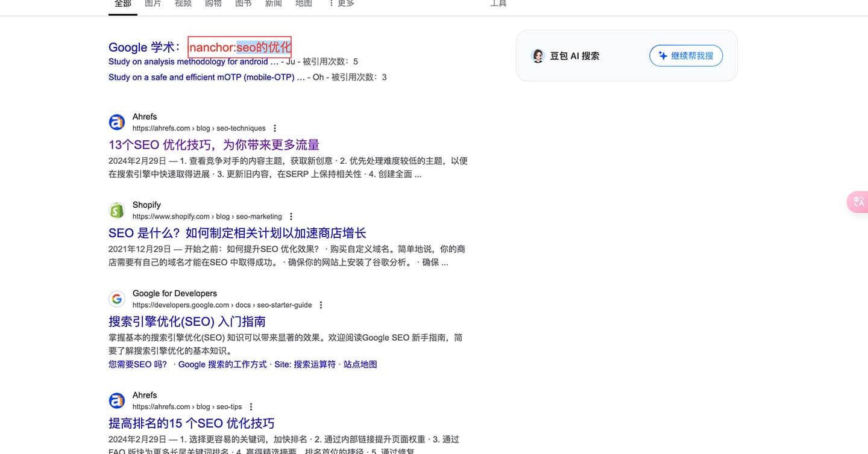Click the 豆包 AI avatar icon
Viewport: 868px width, 454px height.
tap(538, 56)
